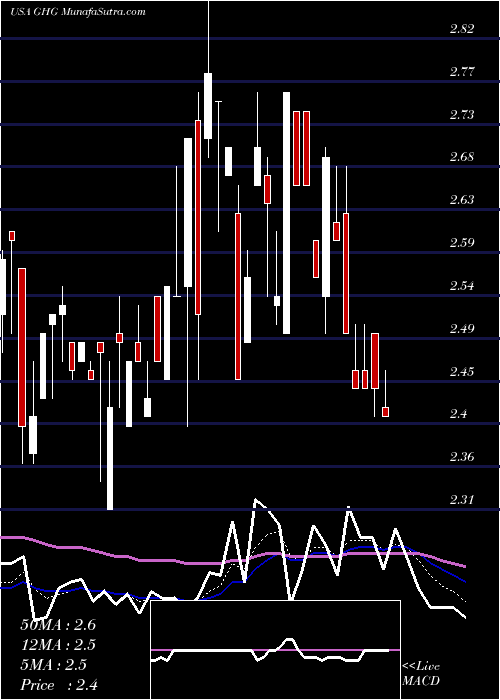Click the 5MA : 2.5 legend value
This screenshot has height=700, width=500.
[54, 665]
